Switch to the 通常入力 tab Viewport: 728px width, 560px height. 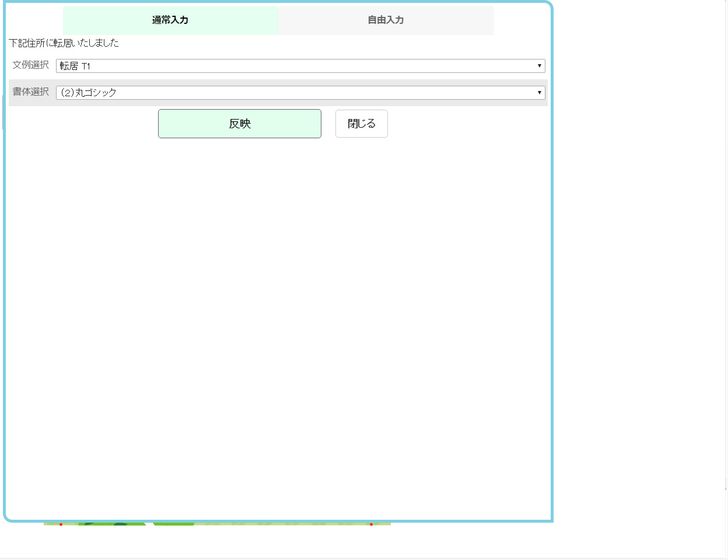(x=170, y=20)
